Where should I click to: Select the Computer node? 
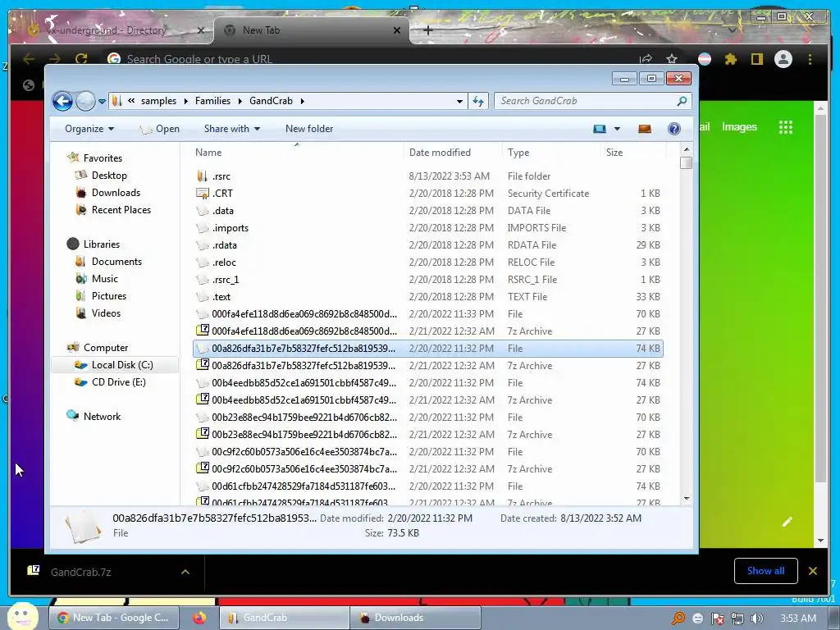(106, 348)
